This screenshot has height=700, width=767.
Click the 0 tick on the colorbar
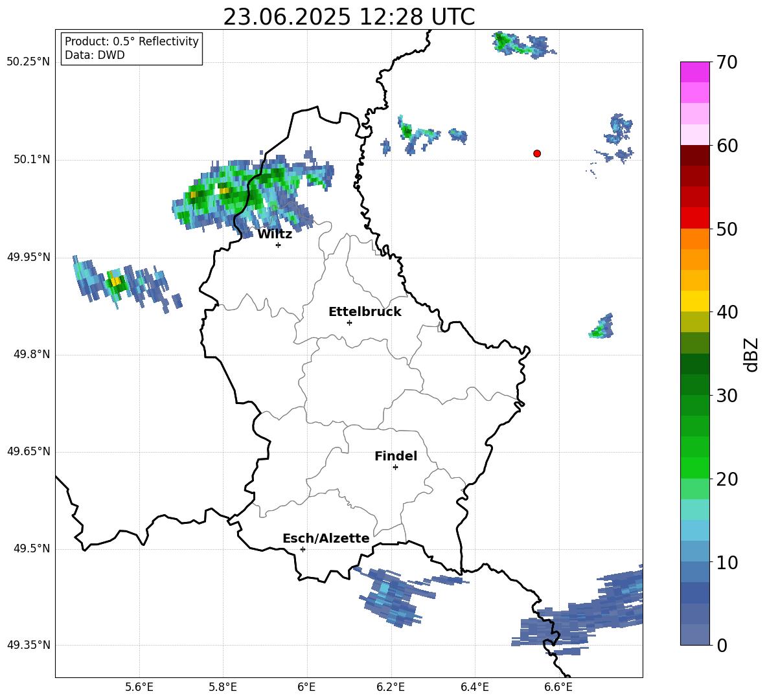pyautogui.click(x=722, y=645)
